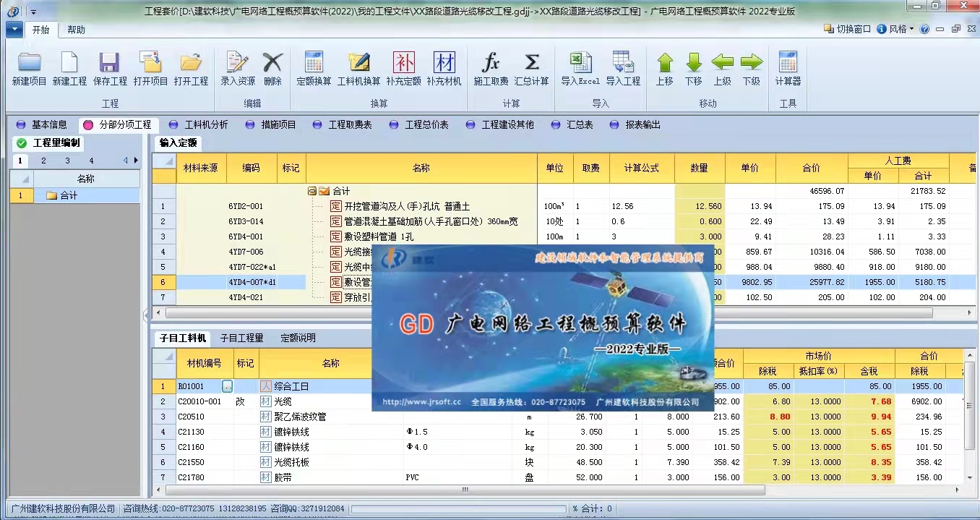Open the application menu dropdown button
Viewport: 980px width, 520px height.
pos(14,30)
